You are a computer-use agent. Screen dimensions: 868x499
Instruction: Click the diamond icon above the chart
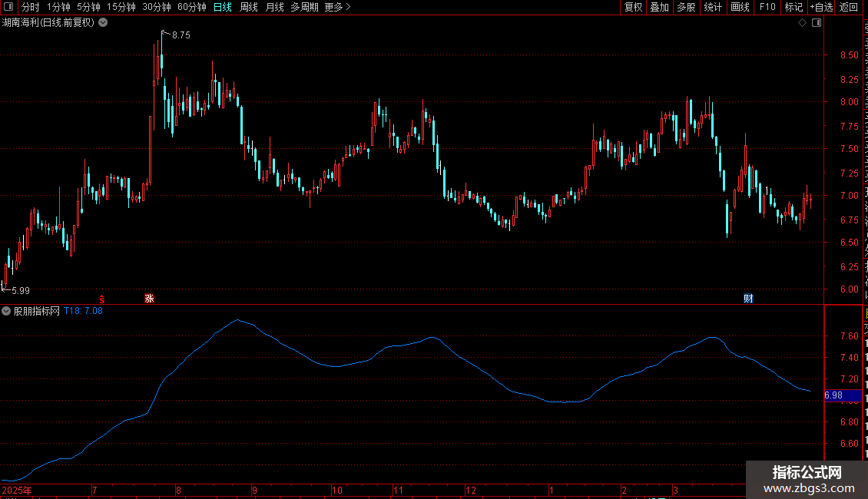pyautogui.click(x=802, y=23)
